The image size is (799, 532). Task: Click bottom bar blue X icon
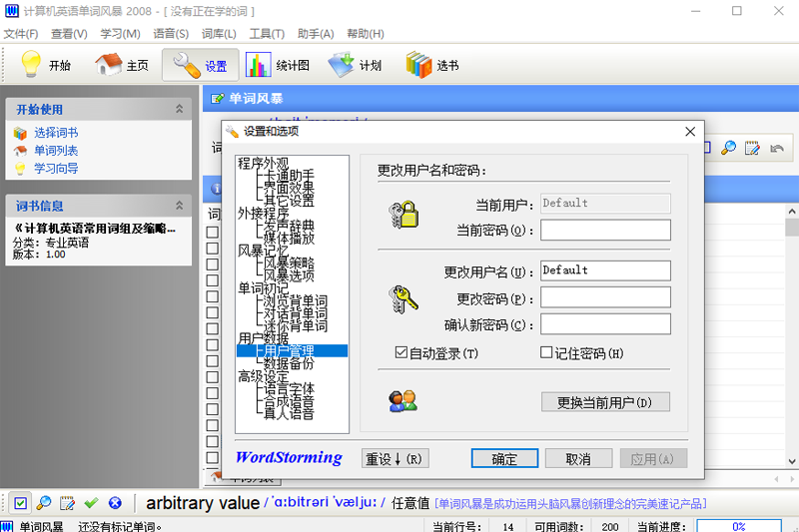coord(115,503)
